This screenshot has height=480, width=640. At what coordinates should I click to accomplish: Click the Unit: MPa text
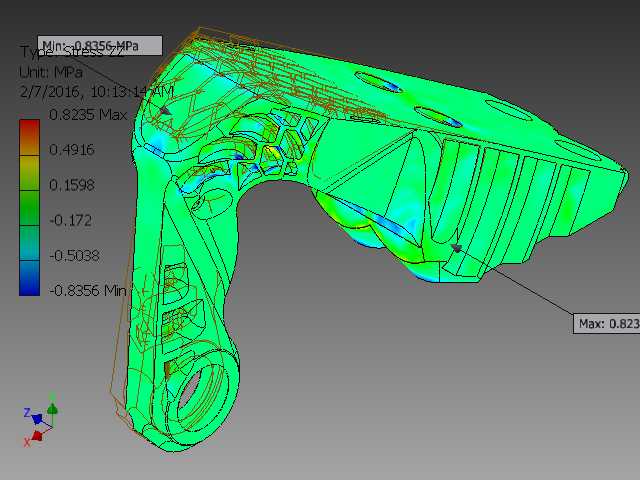(51, 72)
